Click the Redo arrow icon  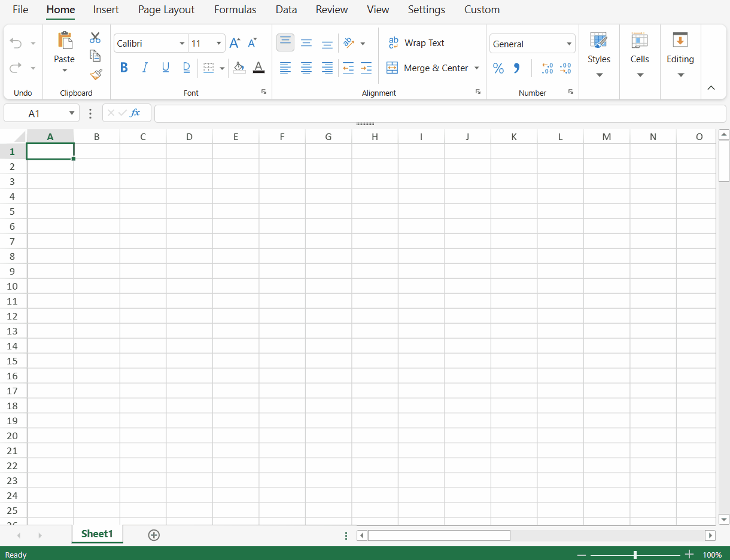16,68
